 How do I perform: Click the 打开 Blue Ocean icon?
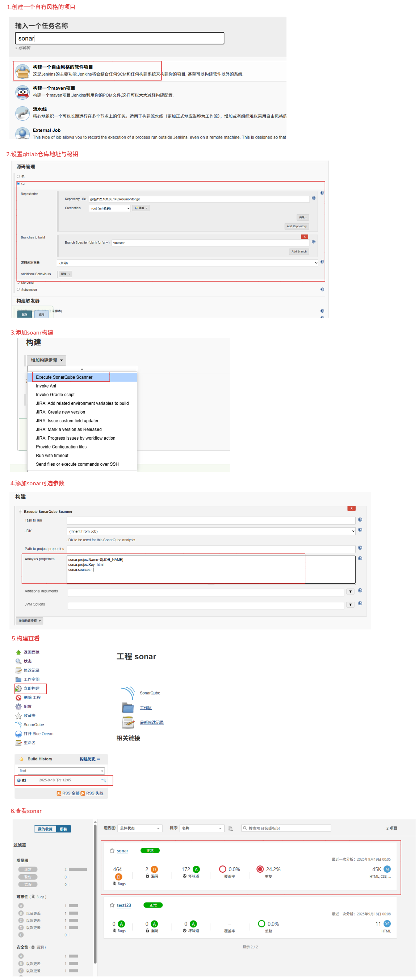click(x=18, y=734)
